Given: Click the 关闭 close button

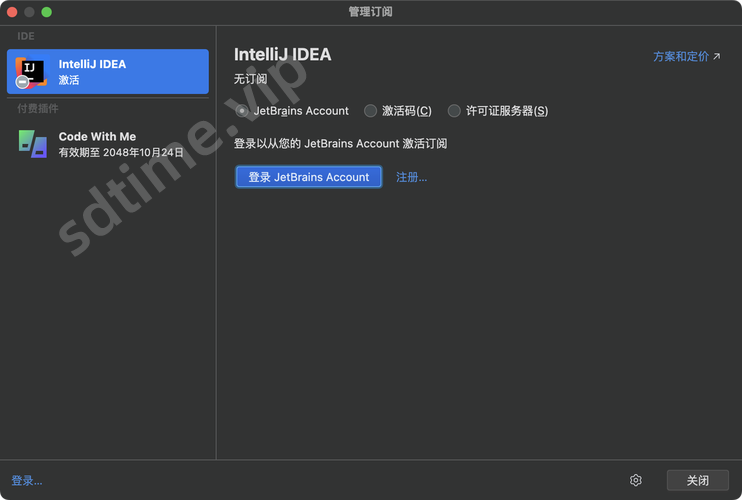Looking at the screenshot, I should (698, 481).
